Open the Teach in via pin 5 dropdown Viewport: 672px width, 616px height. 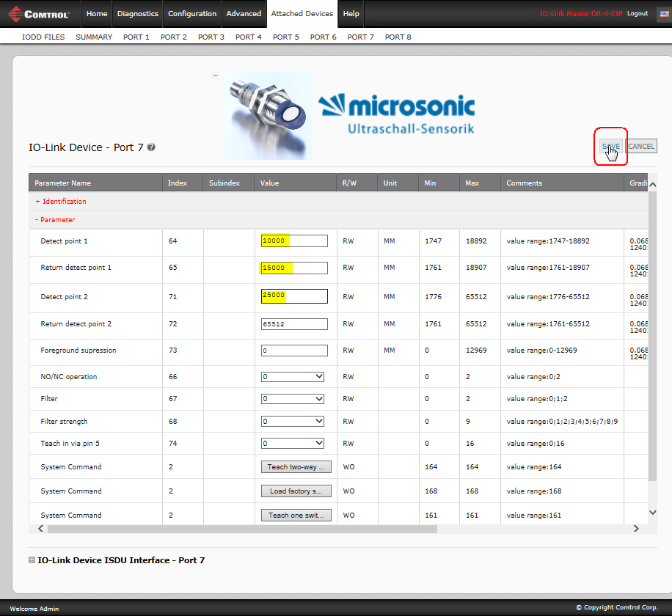click(x=292, y=443)
